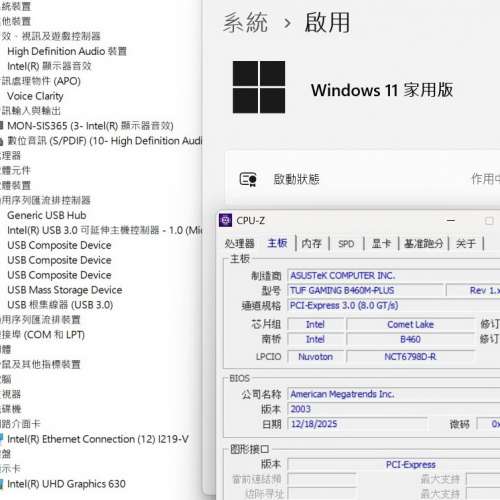This screenshot has height=500, width=500.
Task: Select Intel(R) USB 3.0 可延伸主機控制器 entry
Action: (x=105, y=230)
